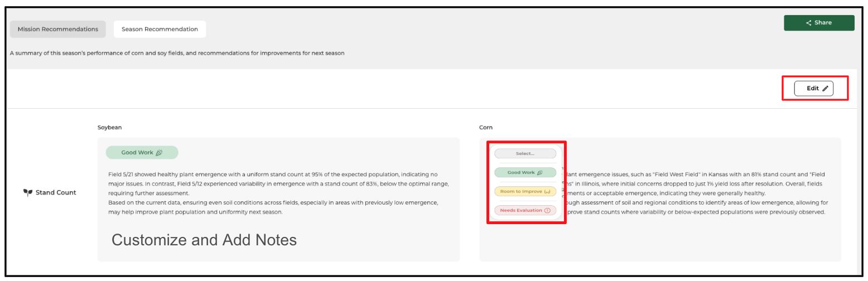Screen dimensions: 868x281
Task: Click the Stand Count row label
Action: pyautogui.click(x=56, y=193)
